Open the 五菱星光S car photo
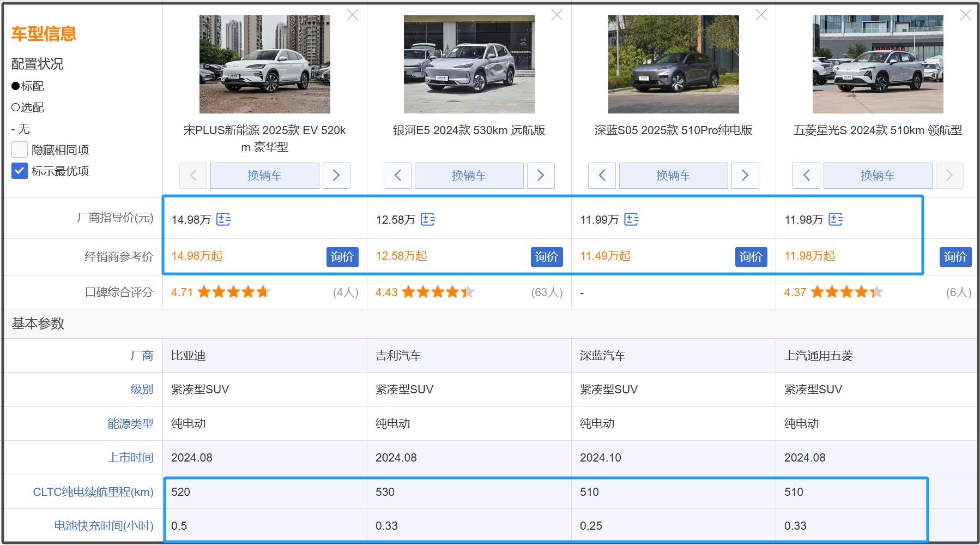The height and width of the screenshot is (545, 980). tap(878, 64)
